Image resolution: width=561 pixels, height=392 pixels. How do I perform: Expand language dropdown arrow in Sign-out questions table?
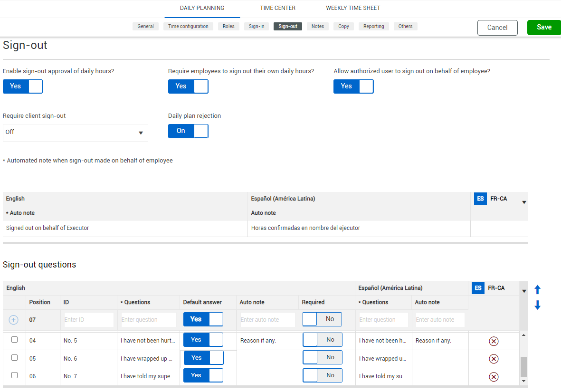[524, 291]
